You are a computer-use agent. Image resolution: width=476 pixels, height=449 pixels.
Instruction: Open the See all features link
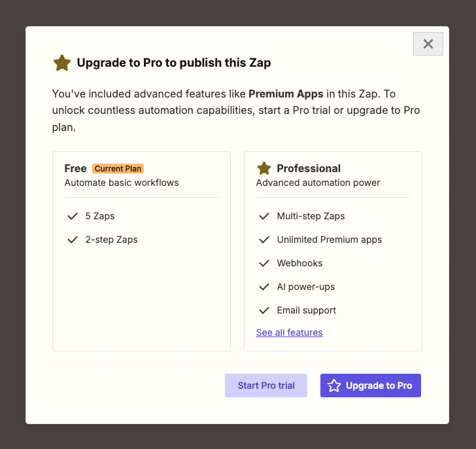pyautogui.click(x=289, y=332)
